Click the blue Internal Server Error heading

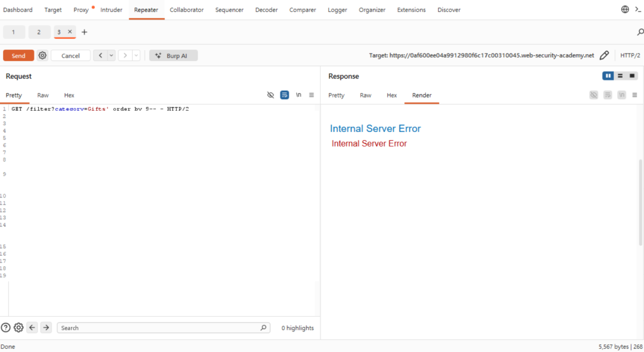tap(375, 128)
